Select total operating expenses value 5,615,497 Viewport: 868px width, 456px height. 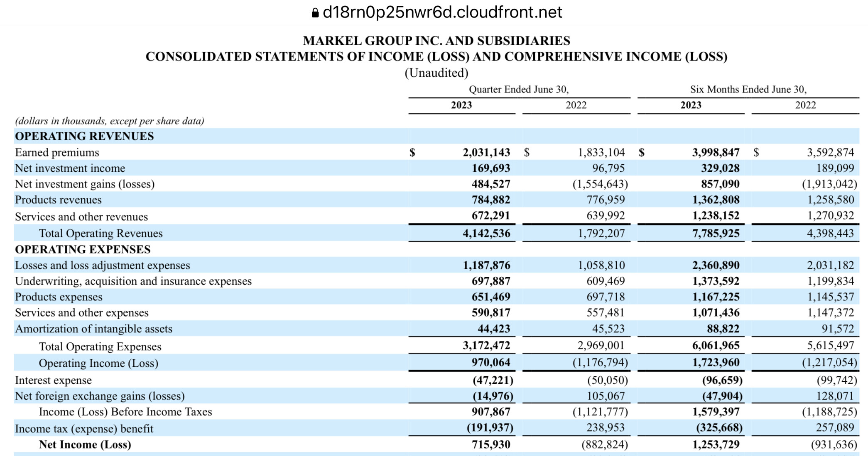point(831,346)
